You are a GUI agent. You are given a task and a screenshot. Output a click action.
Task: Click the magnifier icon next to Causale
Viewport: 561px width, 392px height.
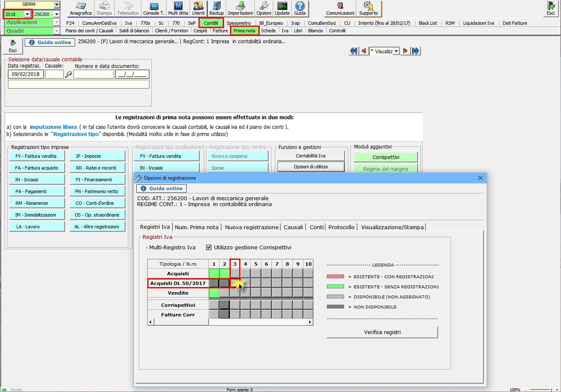[68, 74]
